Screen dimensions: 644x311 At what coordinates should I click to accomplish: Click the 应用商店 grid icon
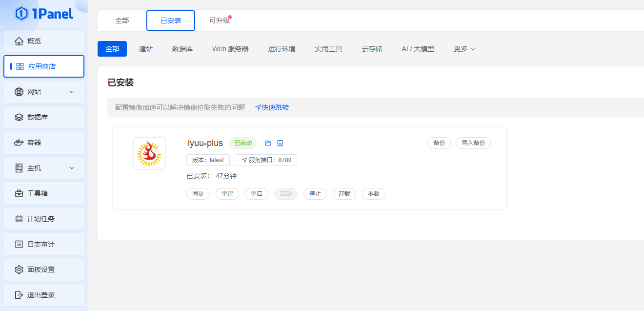(20, 66)
